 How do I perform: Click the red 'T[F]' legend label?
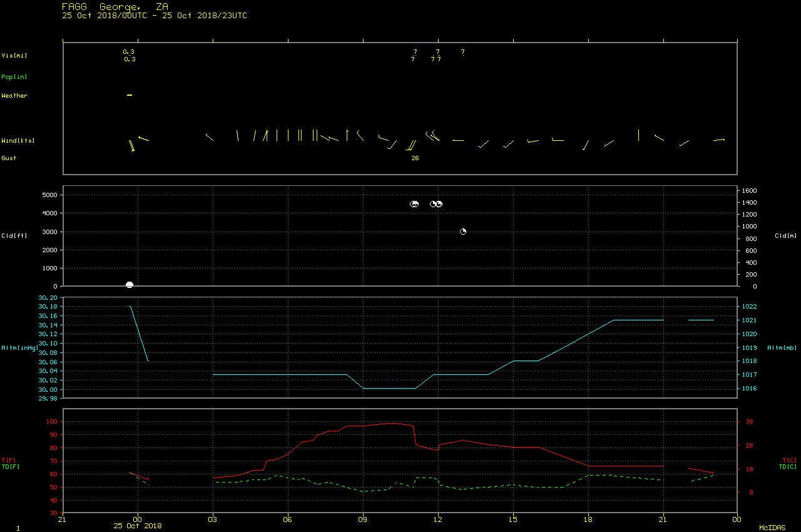[9, 461]
